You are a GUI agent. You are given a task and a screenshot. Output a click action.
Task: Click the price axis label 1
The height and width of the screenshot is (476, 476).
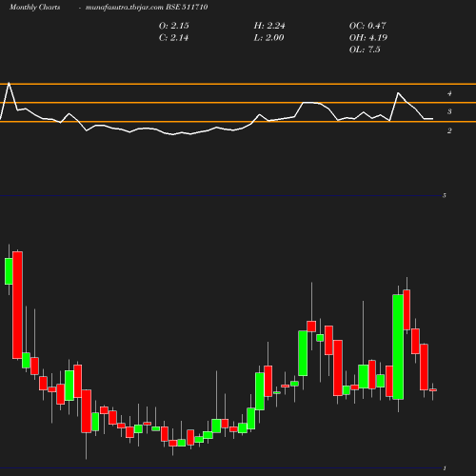(445, 468)
